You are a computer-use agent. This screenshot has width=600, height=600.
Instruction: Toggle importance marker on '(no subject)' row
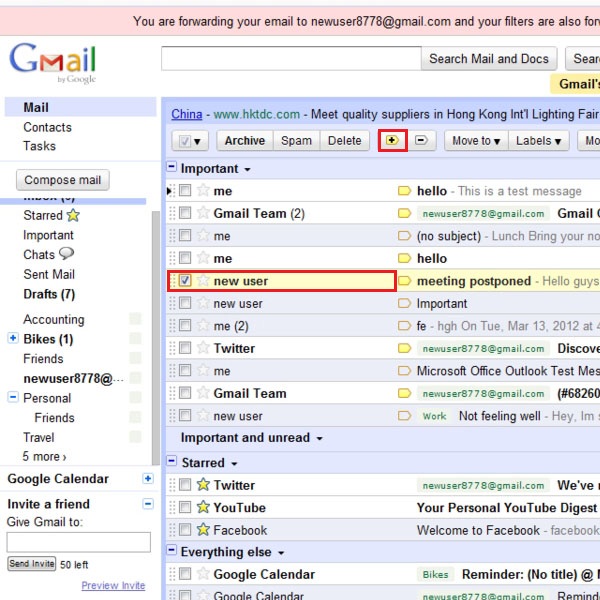(x=404, y=236)
